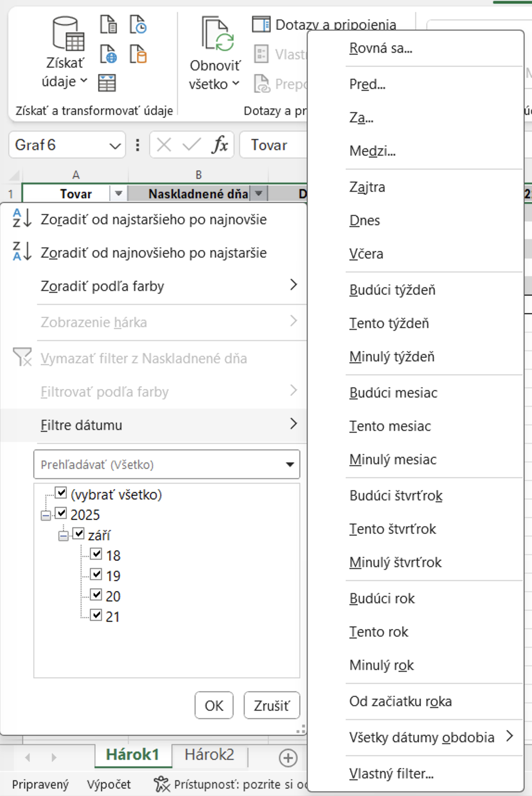
Task: Click the From Text/CSV file icon
Action: pyautogui.click(x=108, y=24)
